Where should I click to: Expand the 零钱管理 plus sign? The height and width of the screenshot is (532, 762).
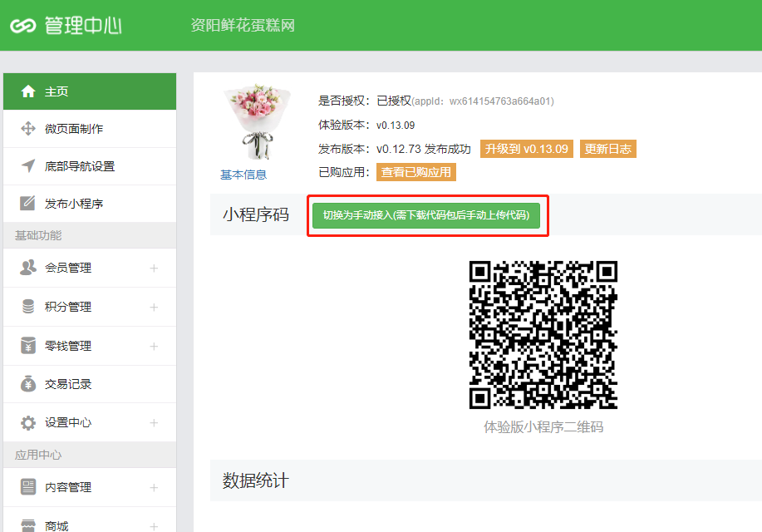[154, 346]
